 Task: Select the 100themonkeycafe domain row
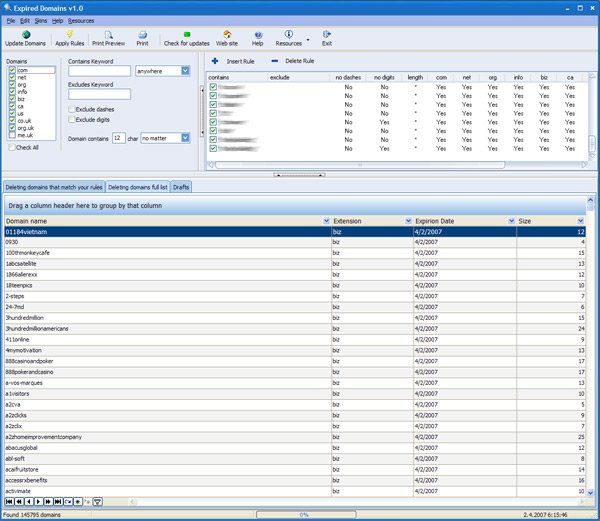coord(295,253)
